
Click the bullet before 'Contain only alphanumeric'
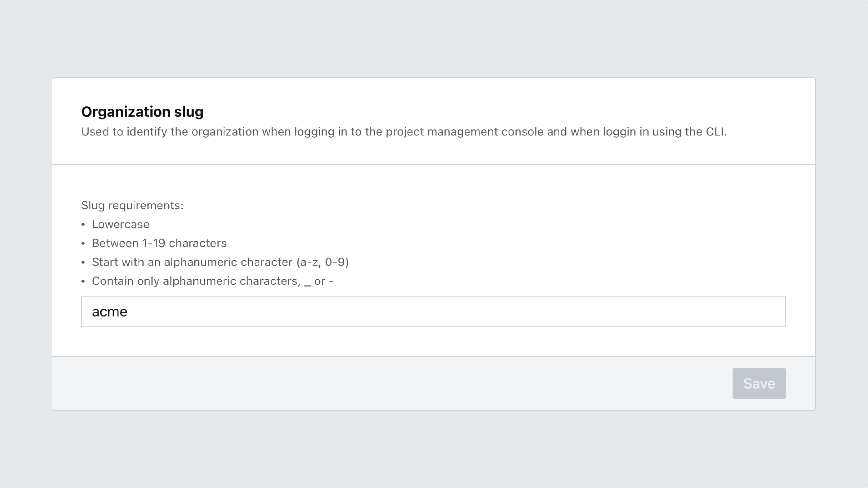[83, 281]
